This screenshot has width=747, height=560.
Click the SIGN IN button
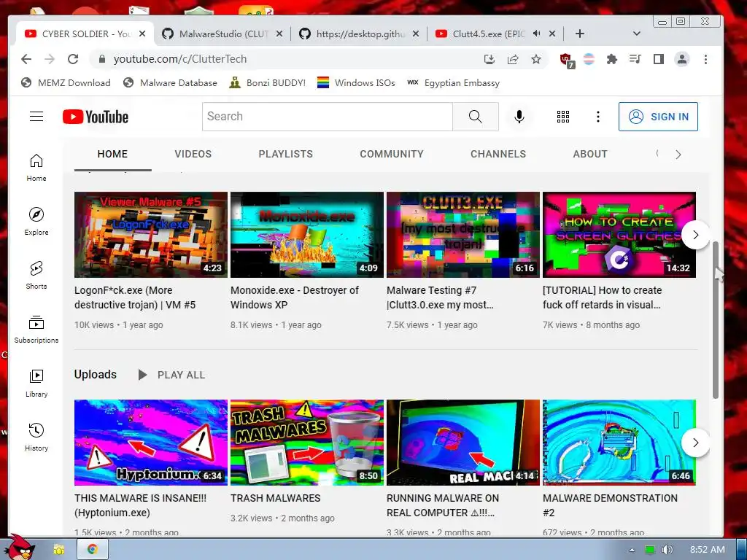click(659, 117)
